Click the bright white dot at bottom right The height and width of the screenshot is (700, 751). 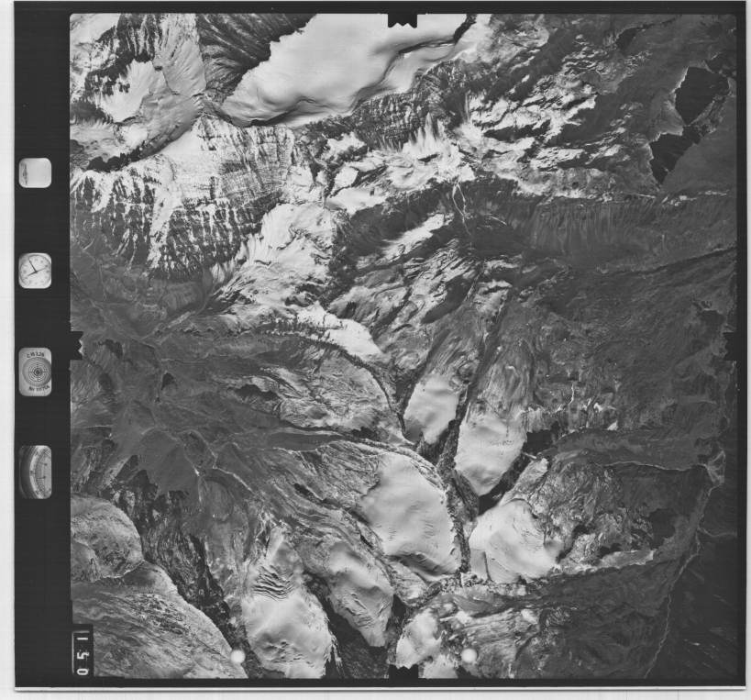tap(469, 656)
